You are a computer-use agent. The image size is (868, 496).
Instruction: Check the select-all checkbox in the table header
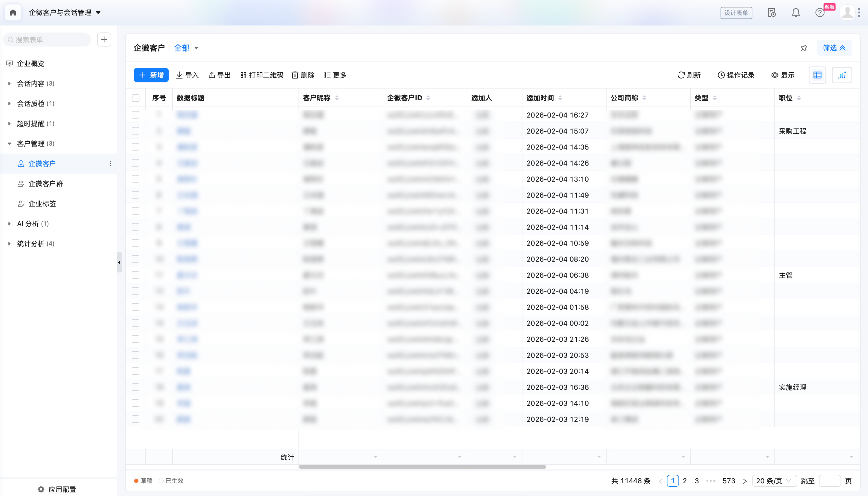pos(136,98)
